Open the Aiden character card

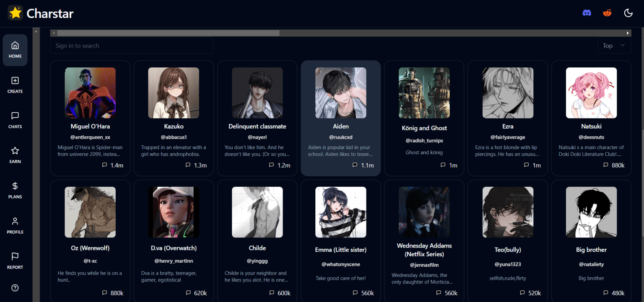[340, 118]
